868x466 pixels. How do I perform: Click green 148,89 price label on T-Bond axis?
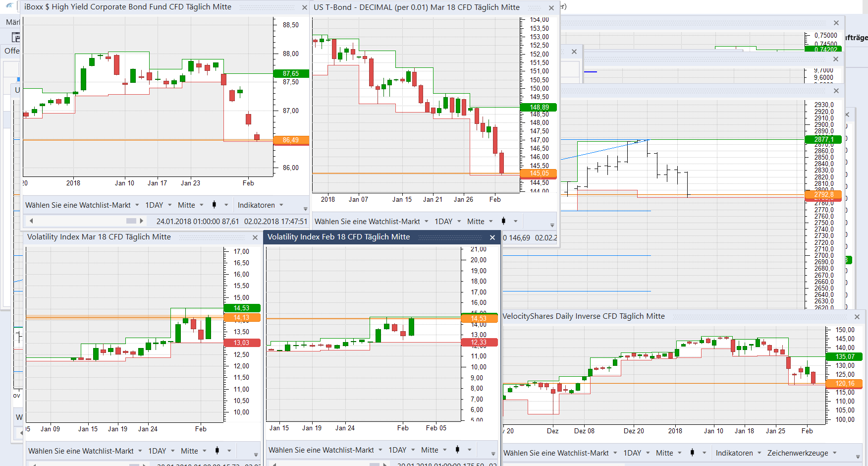(x=539, y=107)
